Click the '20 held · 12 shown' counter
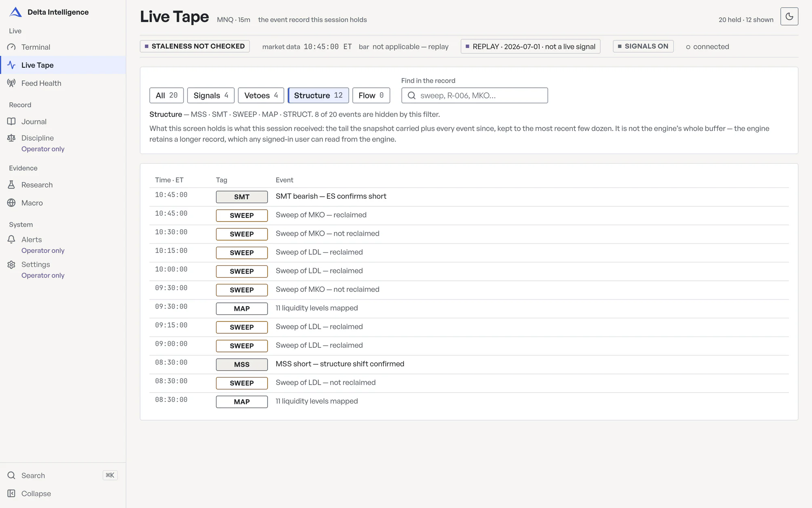The height and width of the screenshot is (508, 812). (x=746, y=20)
